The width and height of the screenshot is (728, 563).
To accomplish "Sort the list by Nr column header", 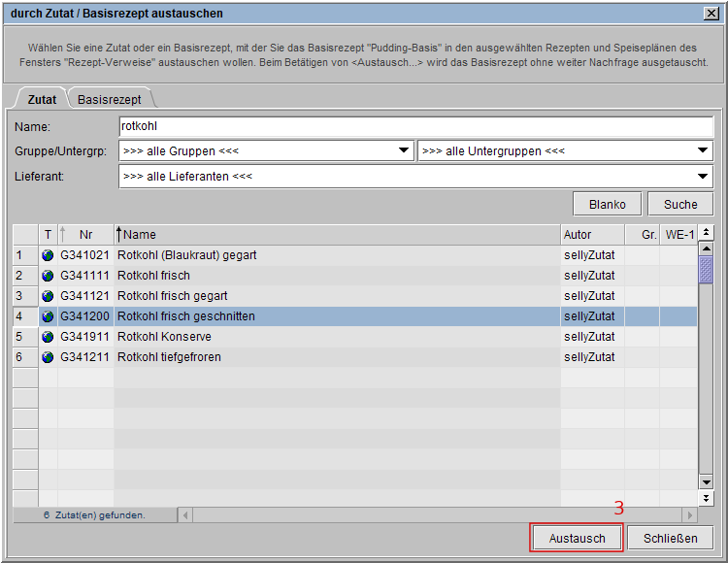I will 85,234.
